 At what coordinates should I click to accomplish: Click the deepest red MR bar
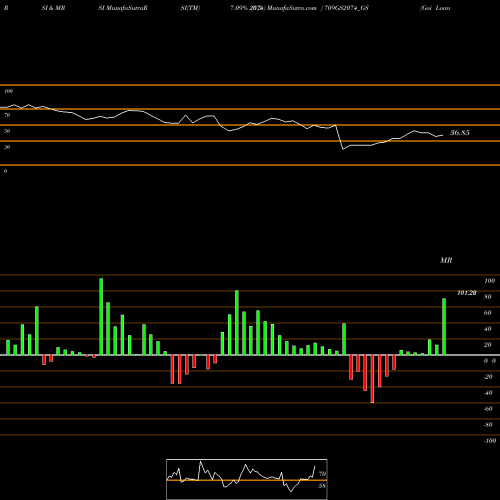[x=372, y=379]
